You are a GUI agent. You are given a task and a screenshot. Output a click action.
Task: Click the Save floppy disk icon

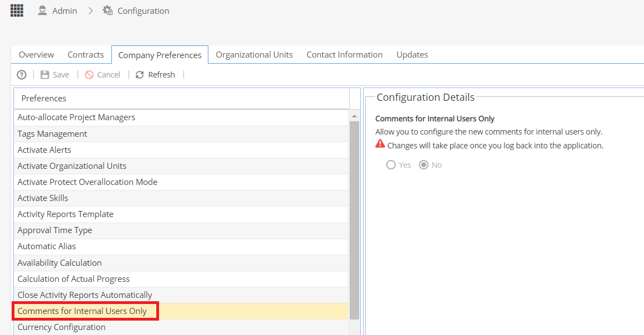[45, 75]
